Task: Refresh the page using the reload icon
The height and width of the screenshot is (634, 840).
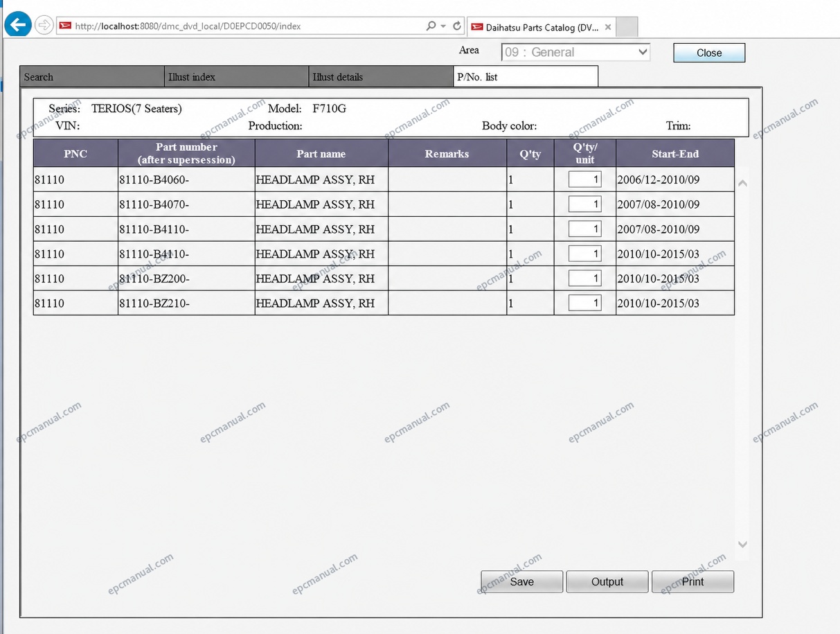Action: point(457,26)
